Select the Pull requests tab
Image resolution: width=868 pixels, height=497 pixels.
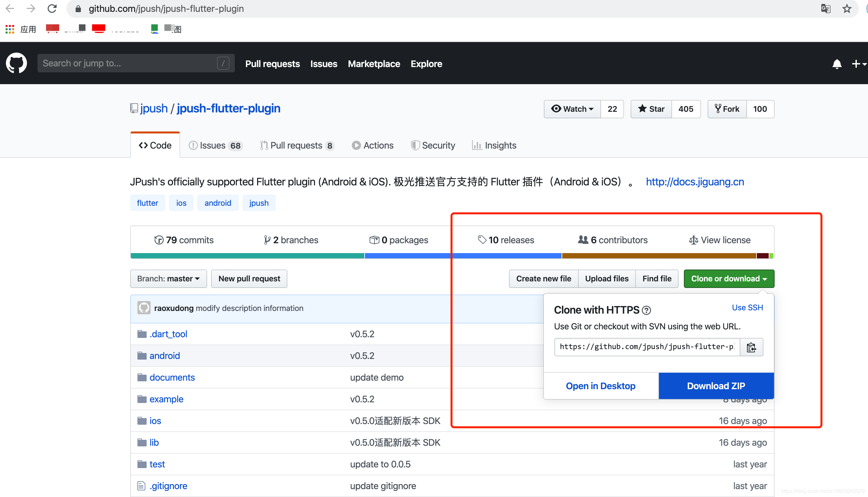point(297,145)
